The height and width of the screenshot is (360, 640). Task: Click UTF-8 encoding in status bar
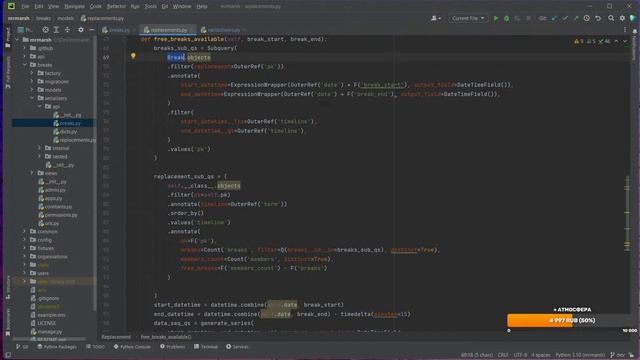[x=520, y=355]
